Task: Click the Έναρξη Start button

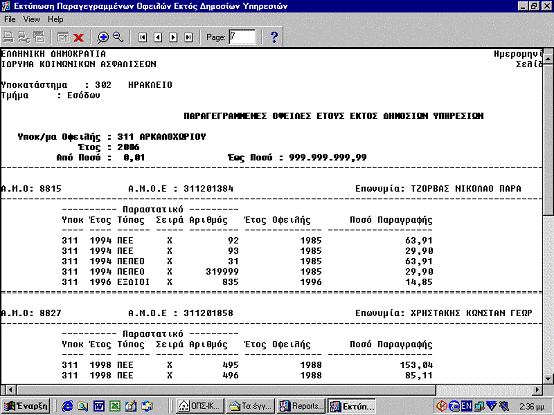Action: point(25,406)
